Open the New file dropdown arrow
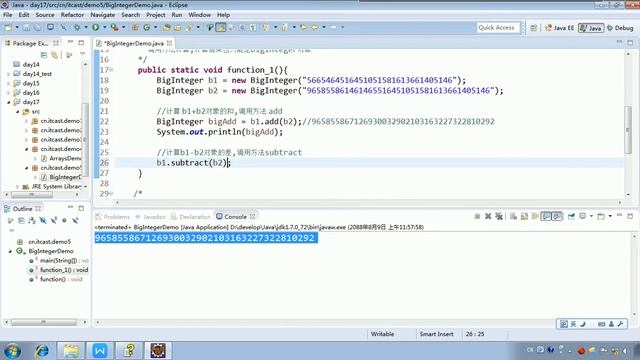Screen dimensions: 640x360 tap(17, 27)
